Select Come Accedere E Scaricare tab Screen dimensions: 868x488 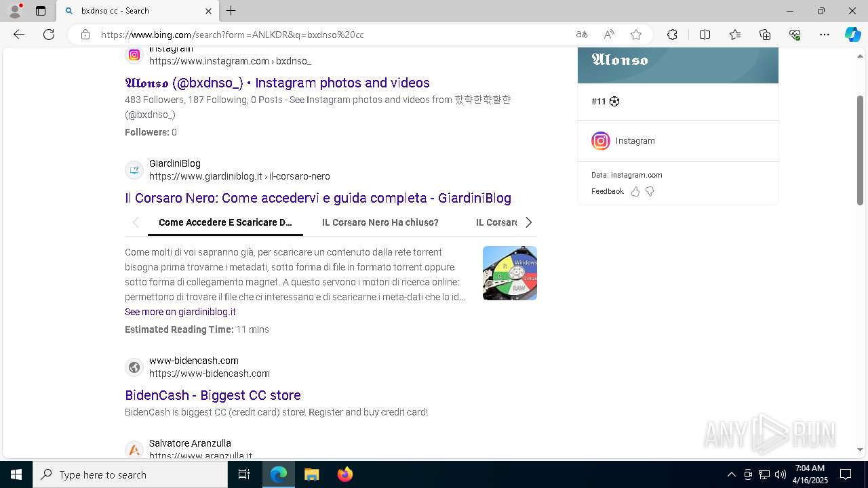point(225,222)
